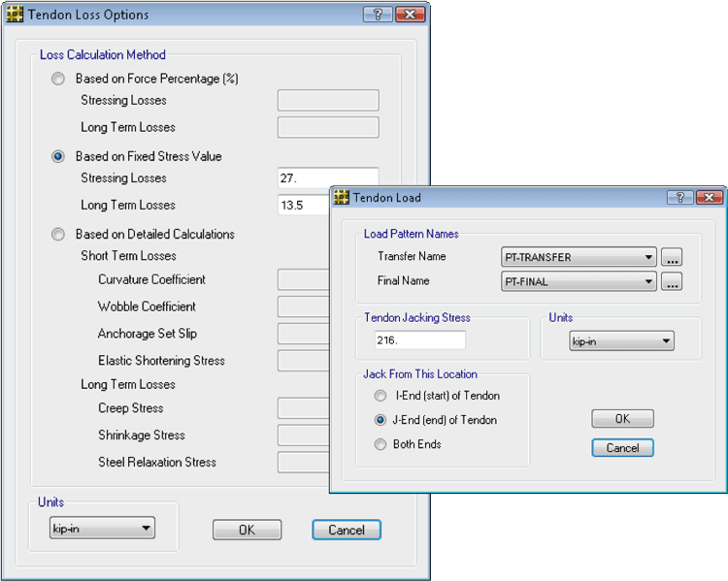The image size is (728, 581).
Task: Click OK in Tendon Loss Options dialog
Action: pos(247,530)
